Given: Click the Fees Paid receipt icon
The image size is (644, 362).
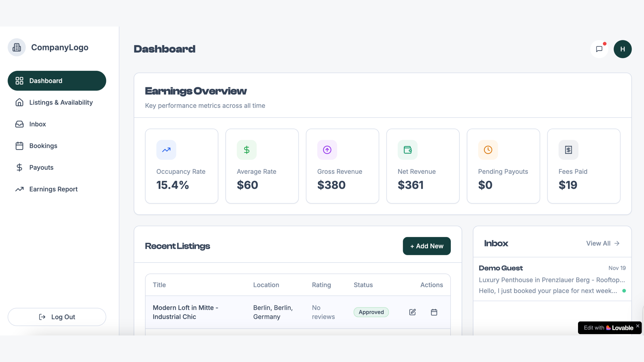Looking at the screenshot, I should (x=568, y=150).
